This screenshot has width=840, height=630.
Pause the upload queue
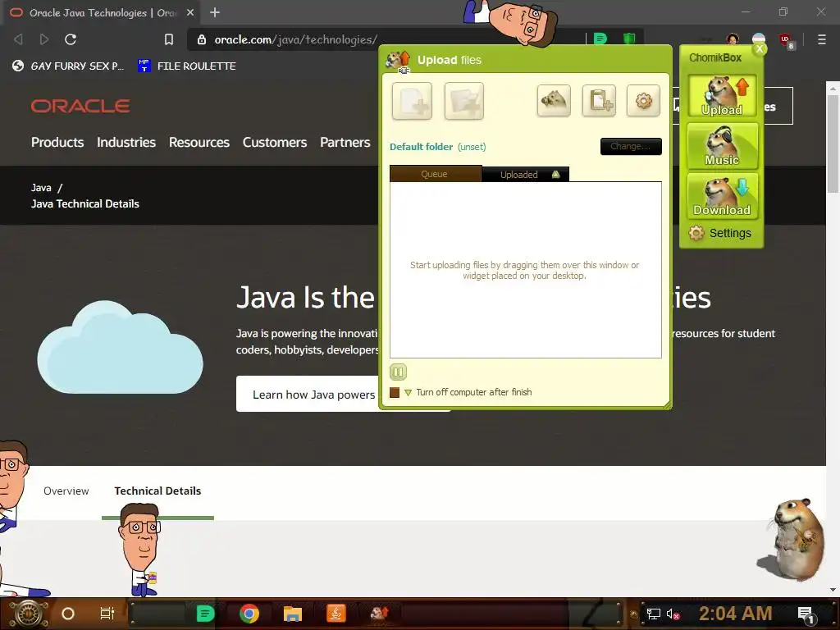pyautogui.click(x=398, y=372)
